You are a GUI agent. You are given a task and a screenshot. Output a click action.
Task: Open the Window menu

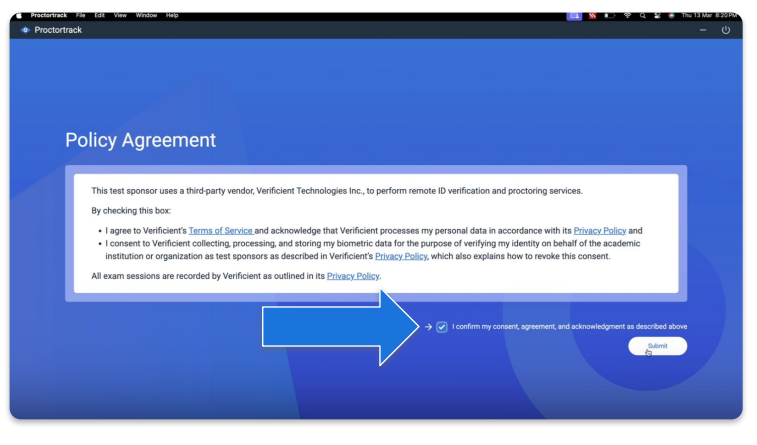(146, 15)
